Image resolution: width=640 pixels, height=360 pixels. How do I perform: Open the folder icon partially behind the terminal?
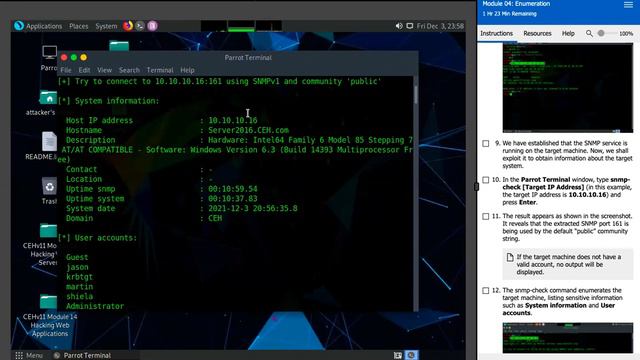[119, 45]
